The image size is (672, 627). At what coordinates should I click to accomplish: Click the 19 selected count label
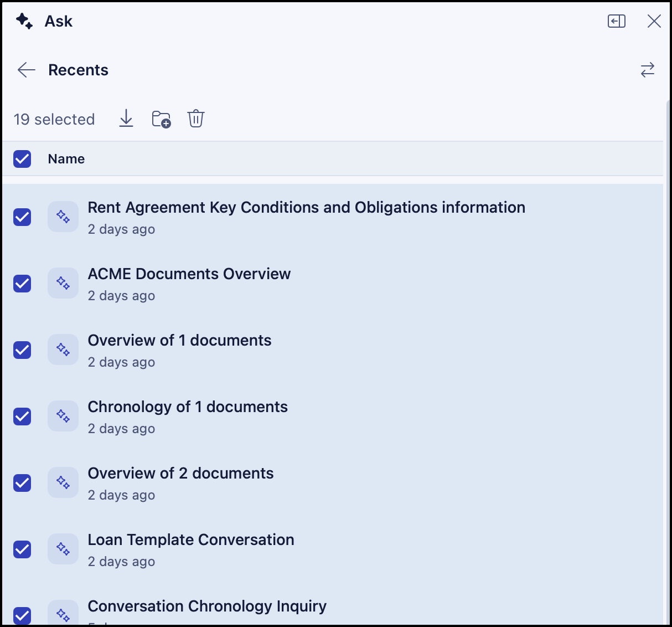[54, 119]
